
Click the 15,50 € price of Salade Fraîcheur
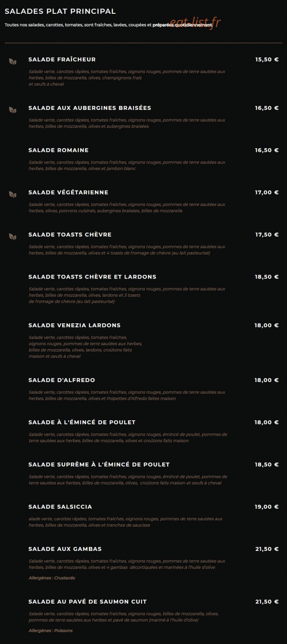(267, 60)
